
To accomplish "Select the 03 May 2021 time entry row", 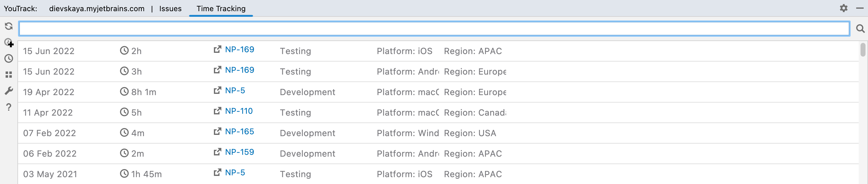I will [x=438, y=174].
